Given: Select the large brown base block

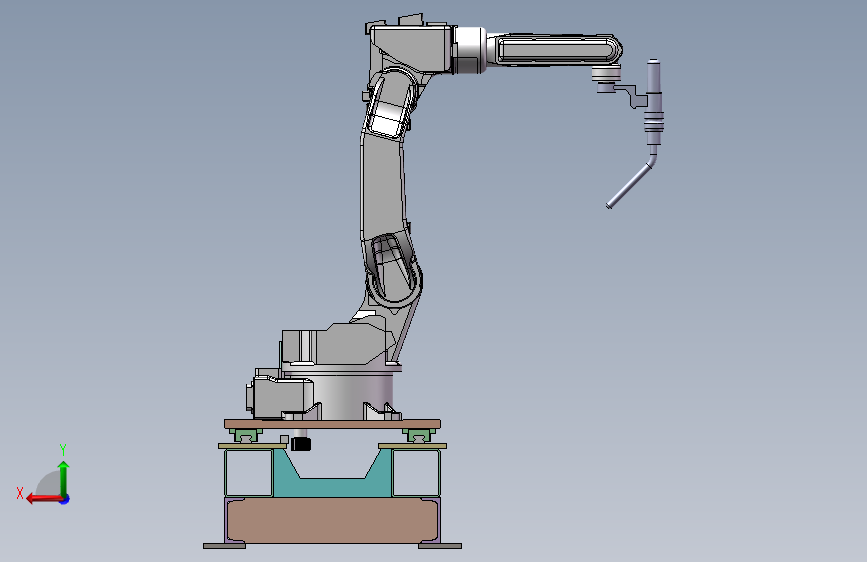Looking at the screenshot, I should pyautogui.click(x=332, y=520).
